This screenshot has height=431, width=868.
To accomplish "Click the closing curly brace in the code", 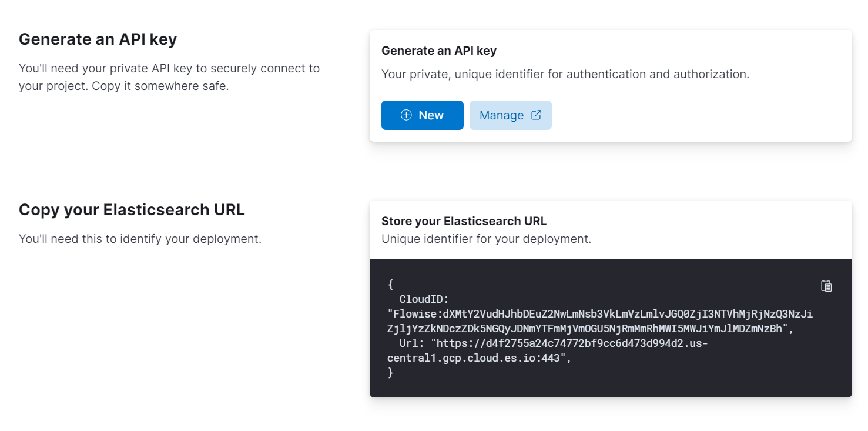I will [390, 373].
